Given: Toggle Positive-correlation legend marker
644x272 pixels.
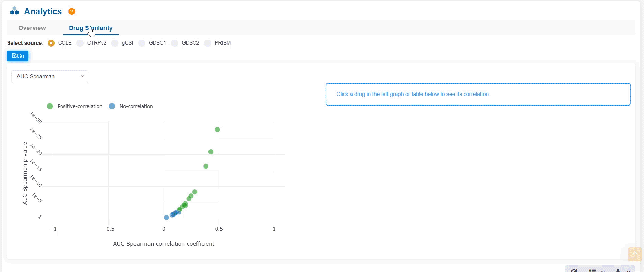Looking at the screenshot, I should pos(50,106).
